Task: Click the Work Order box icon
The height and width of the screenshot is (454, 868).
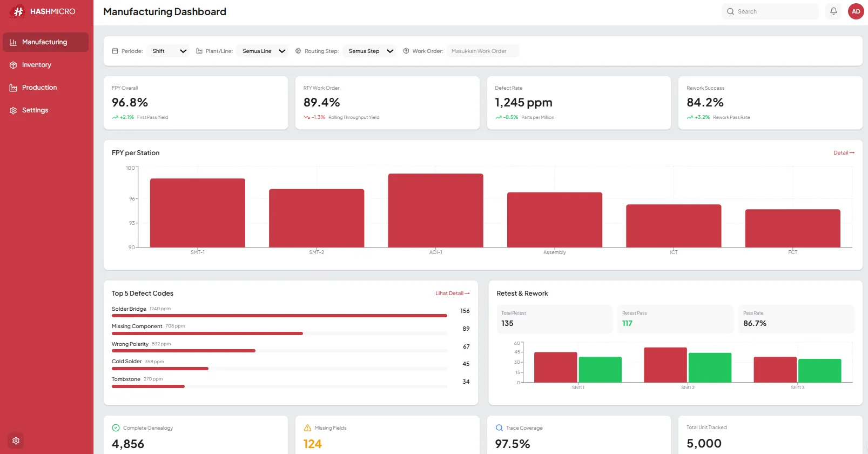Action: point(406,51)
